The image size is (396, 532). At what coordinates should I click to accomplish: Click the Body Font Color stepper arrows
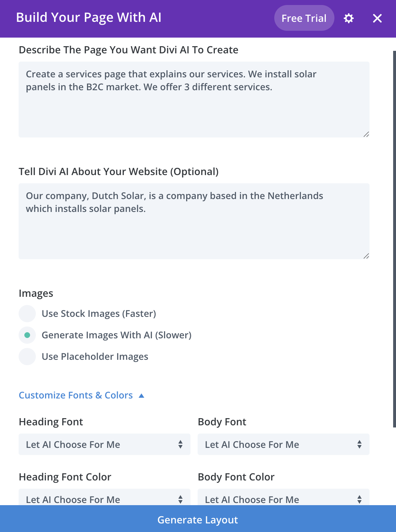(359, 499)
